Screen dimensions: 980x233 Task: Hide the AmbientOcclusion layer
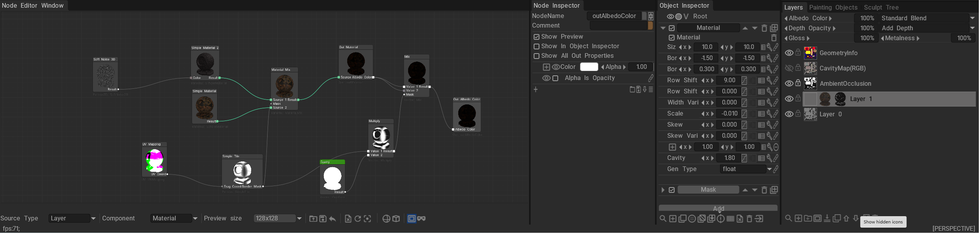(789, 83)
